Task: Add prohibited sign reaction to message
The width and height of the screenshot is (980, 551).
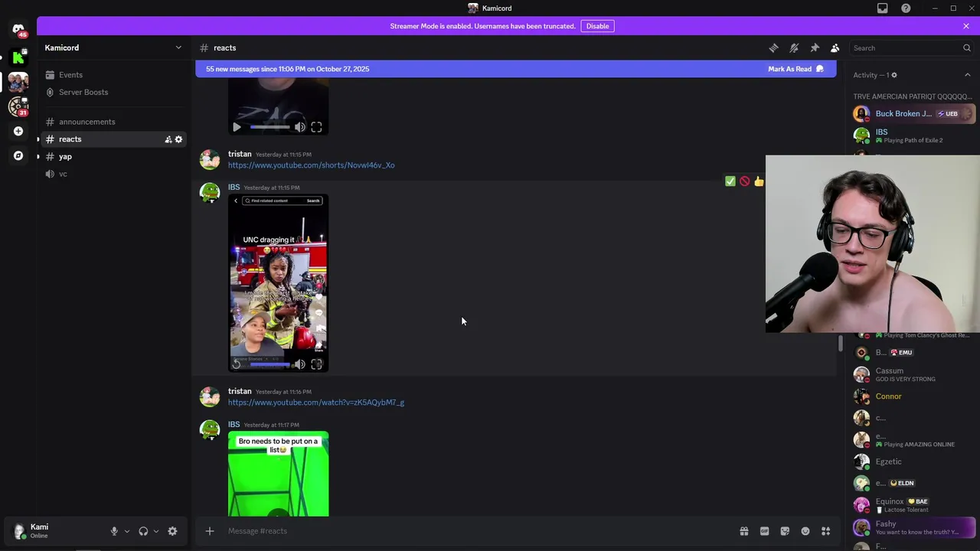Action: point(744,181)
